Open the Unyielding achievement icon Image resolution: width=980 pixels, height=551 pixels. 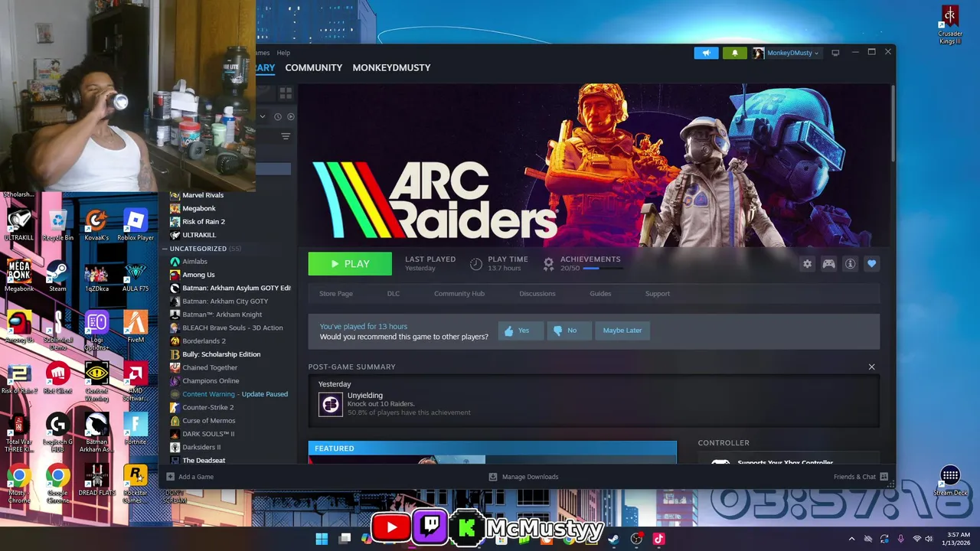331,404
